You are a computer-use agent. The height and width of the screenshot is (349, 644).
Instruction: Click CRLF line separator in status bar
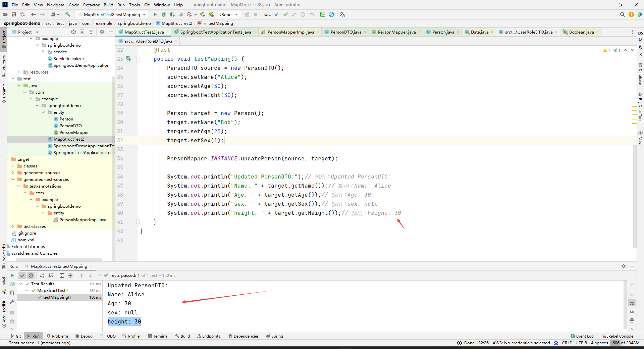567,343
